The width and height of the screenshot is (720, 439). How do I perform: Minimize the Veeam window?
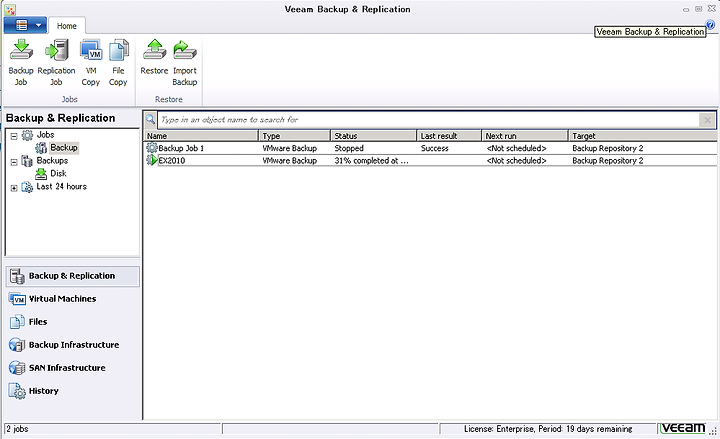(x=686, y=9)
